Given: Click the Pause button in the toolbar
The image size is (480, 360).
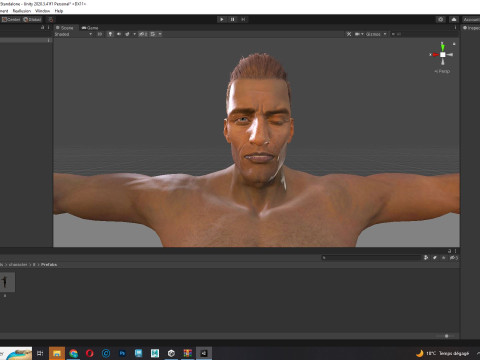Looking at the screenshot, I should coord(233,19).
